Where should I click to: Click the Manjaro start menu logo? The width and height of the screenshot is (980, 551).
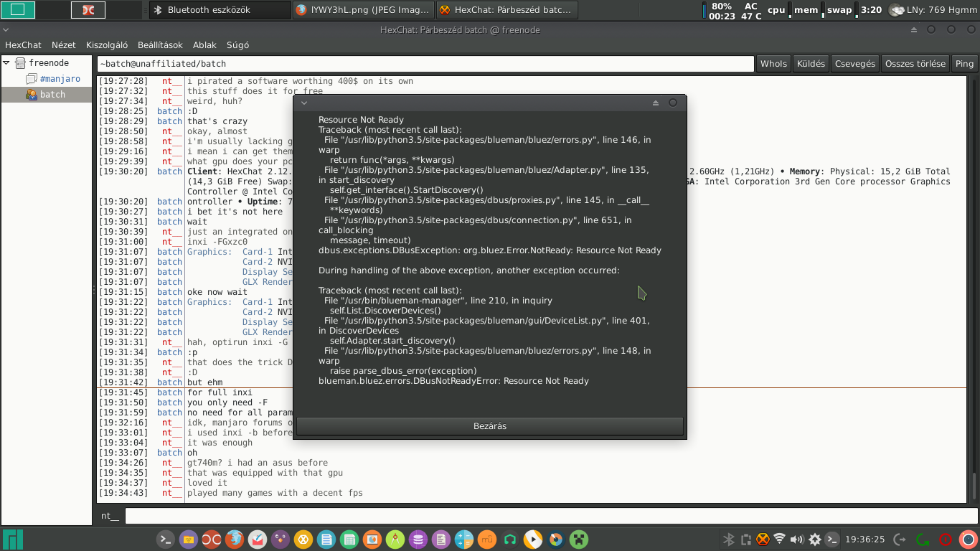(13, 540)
